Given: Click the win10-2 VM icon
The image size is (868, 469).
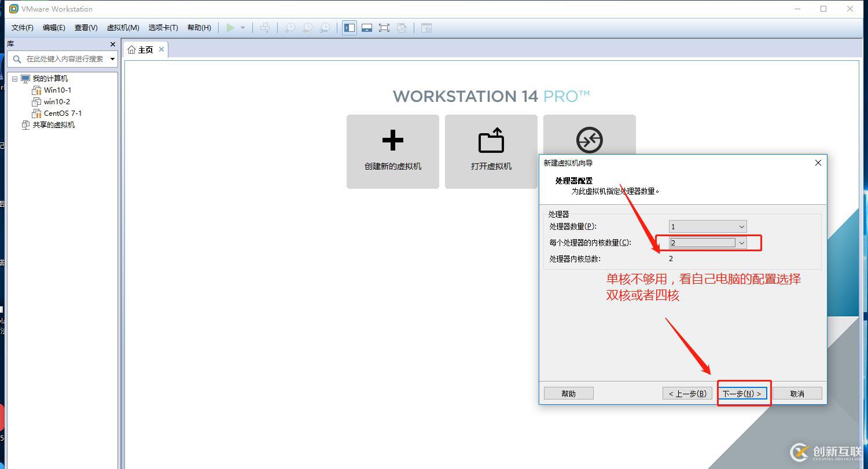Looking at the screenshot, I should pos(36,102).
